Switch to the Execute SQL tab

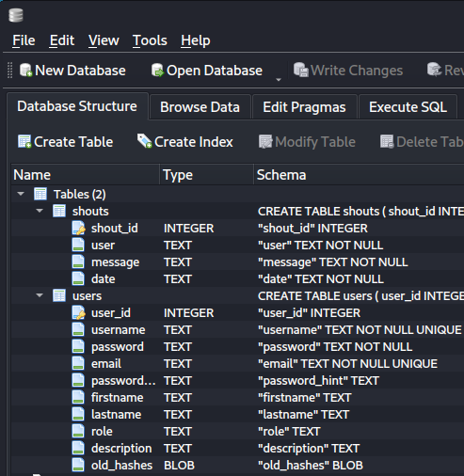pyautogui.click(x=408, y=107)
